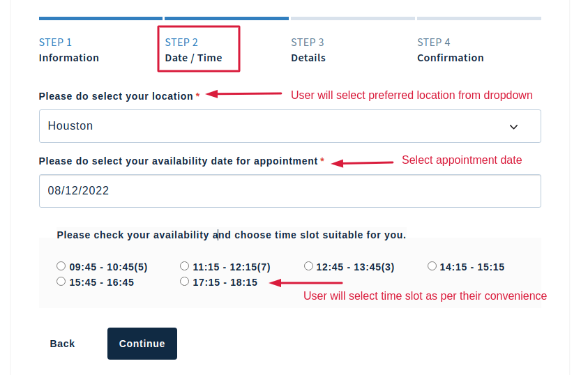
Task: Open Step 2 Date / Time
Action: [x=193, y=50]
